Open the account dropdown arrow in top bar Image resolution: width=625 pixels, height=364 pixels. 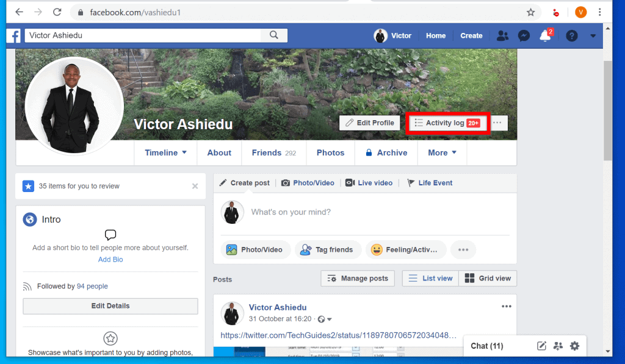(x=593, y=36)
